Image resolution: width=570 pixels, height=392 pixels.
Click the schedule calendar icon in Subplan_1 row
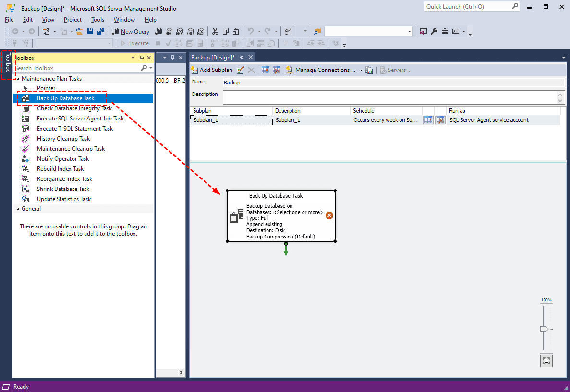(428, 120)
